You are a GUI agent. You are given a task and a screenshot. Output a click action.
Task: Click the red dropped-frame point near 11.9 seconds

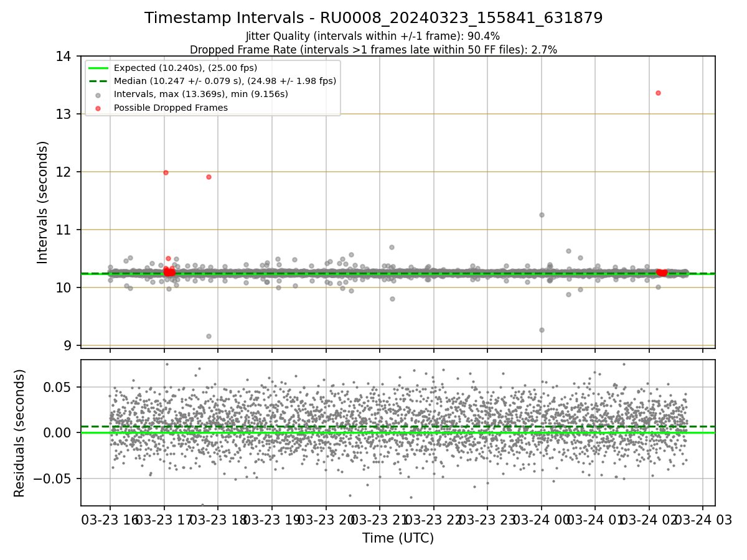[x=209, y=177]
